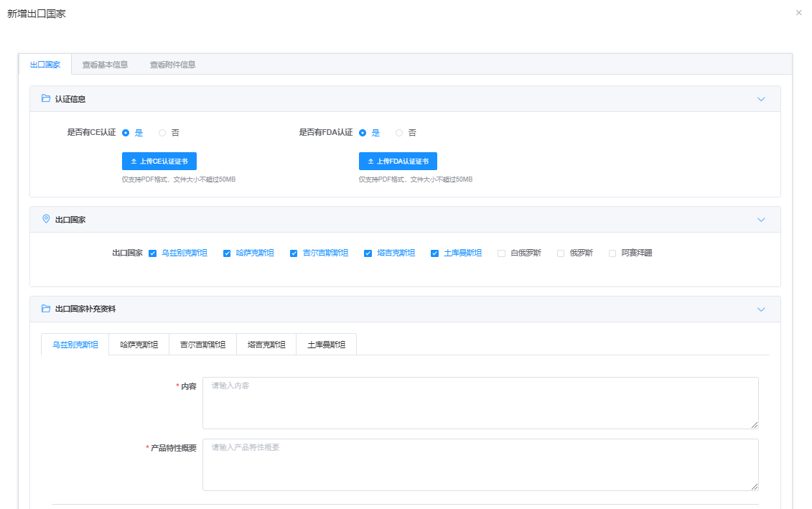Select the 吉尔吉斯斯坦 supplementary tab
Viewport: 812px width, 509px height.
[202, 345]
